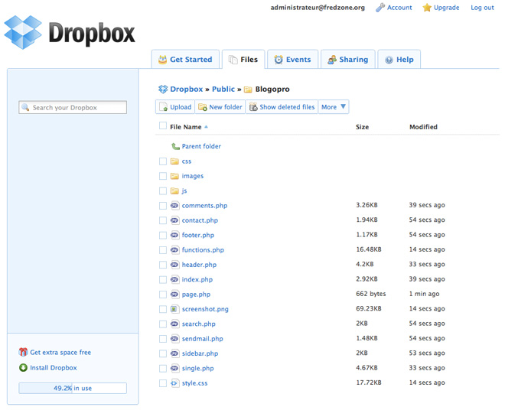
Task: Click the Upload button label
Action: (x=181, y=107)
